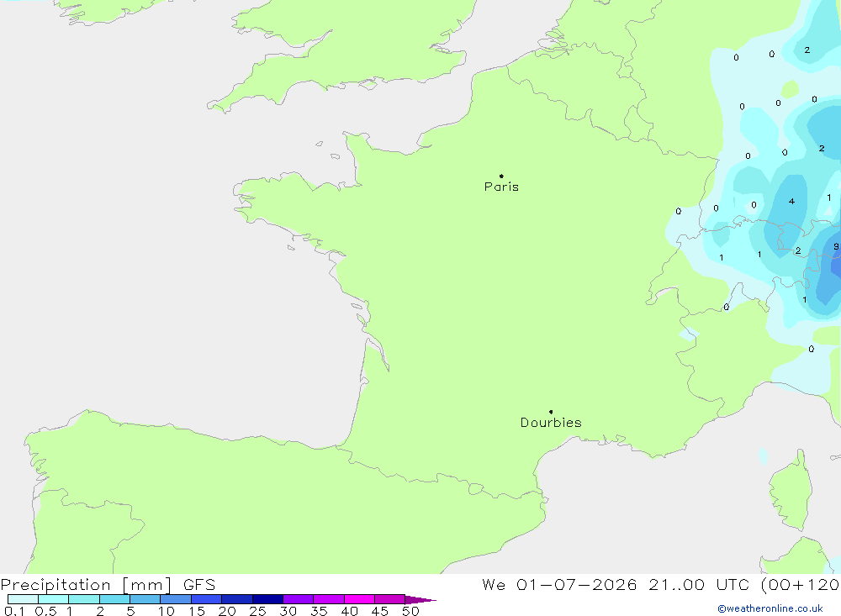The height and width of the screenshot is (616, 841).
Task: Click the '35' legend scale label
Action: pyautogui.click(x=319, y=611)
